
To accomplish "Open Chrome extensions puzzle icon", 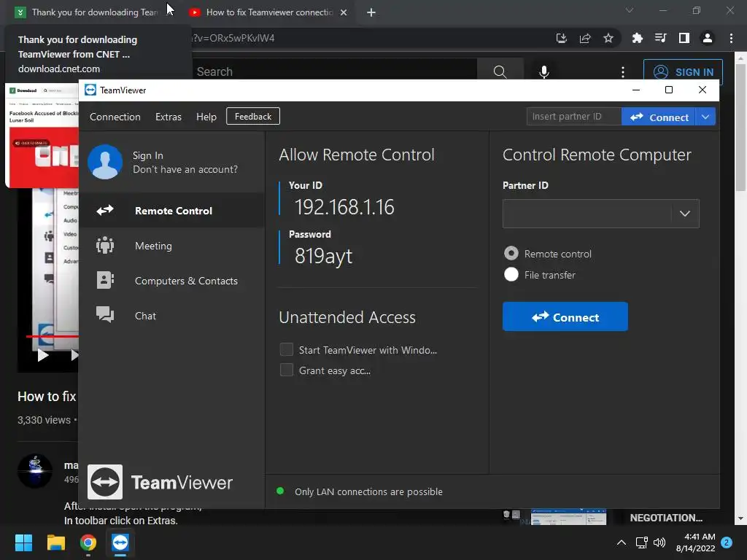I will (x=637, y=38).
